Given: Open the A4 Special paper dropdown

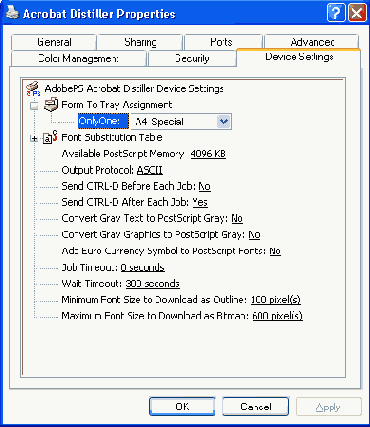Looking at the screenshot, I should click(x=224, y=121).
